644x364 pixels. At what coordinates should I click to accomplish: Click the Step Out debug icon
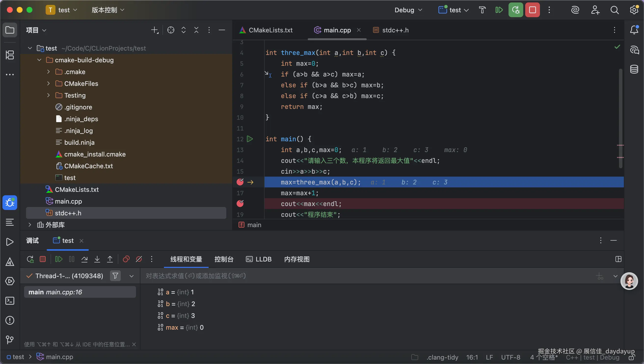pyautogui.click(x=110, y=259)
